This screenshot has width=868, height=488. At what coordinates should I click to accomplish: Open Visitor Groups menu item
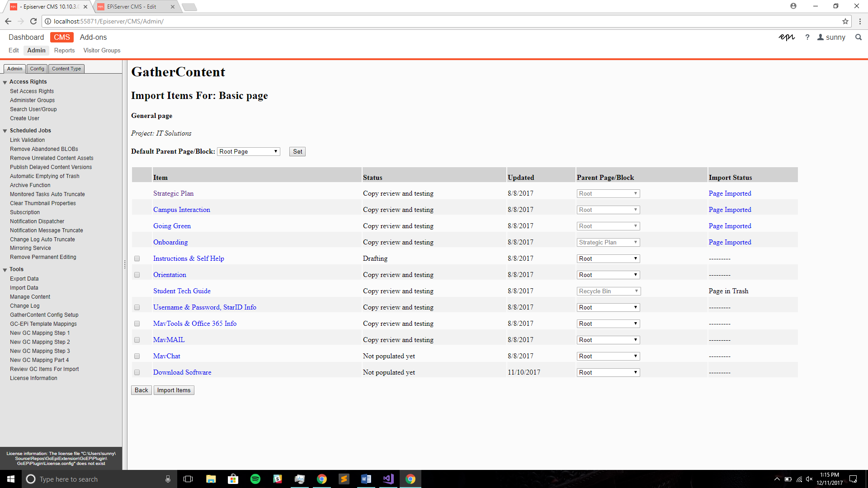pos(102,50)
